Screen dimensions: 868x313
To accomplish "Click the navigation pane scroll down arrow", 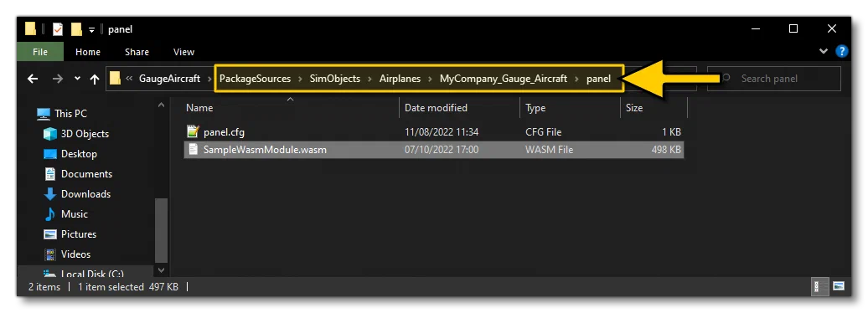I will pyautogui.click(x=162, y=269).
